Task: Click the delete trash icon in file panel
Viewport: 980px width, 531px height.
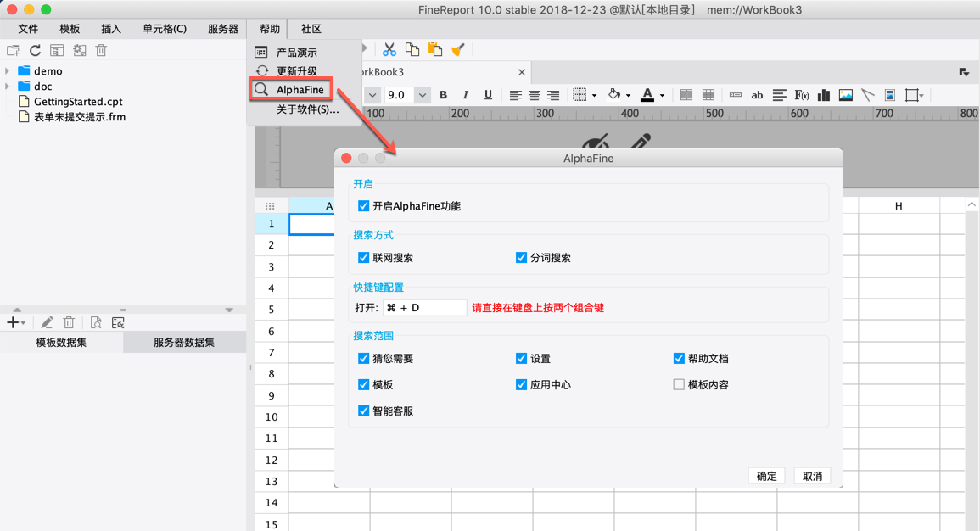Action: click(101, 51)
